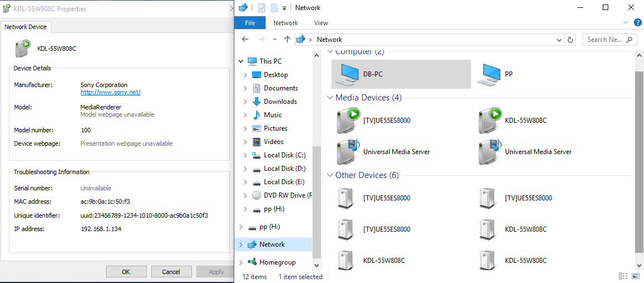The height and width of the screenshot is (283, 644).
Task: Open Customize Quick Access Toolbar dropdown arrow
Action: point(284,8)
